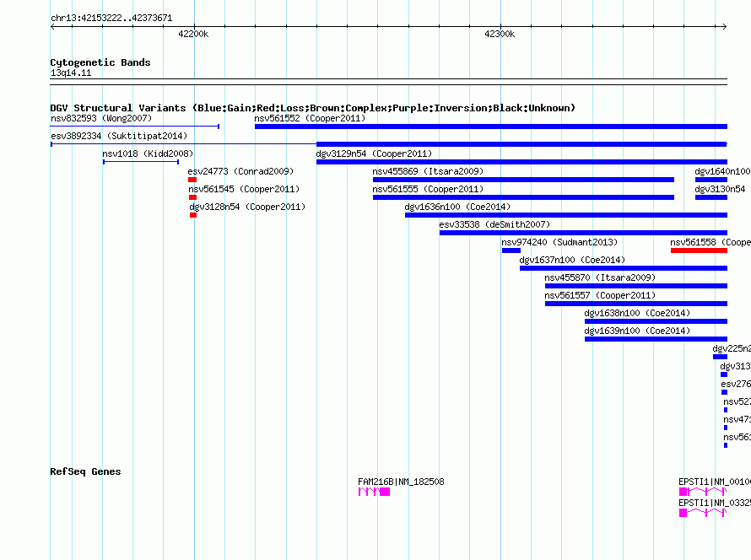This screenshot has height=560, width=751.
Task: Click the dgv1638n100 blue gain bar
Action: (656, 321)
